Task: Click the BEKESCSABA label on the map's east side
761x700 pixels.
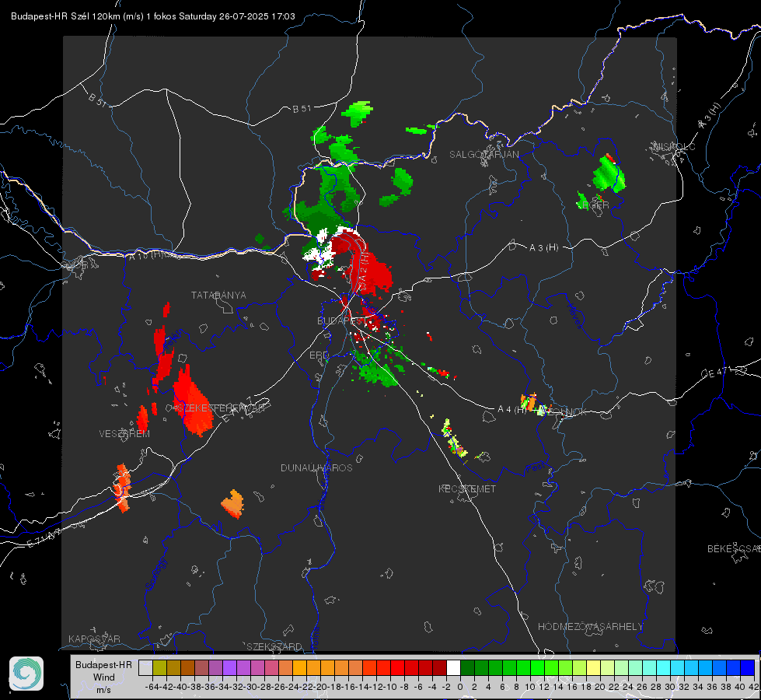Action: (734, 548)
